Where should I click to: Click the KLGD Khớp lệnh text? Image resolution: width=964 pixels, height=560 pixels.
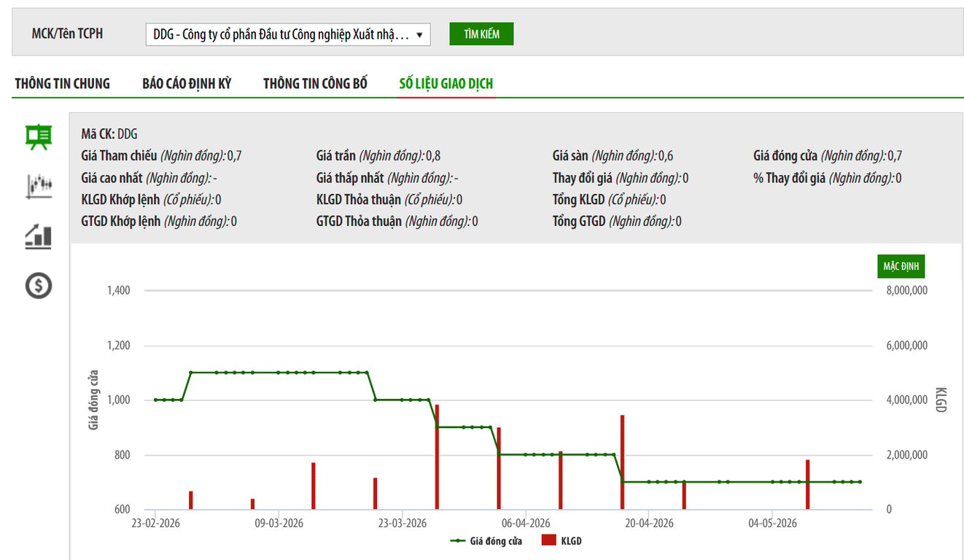click(x=151, y=200)
